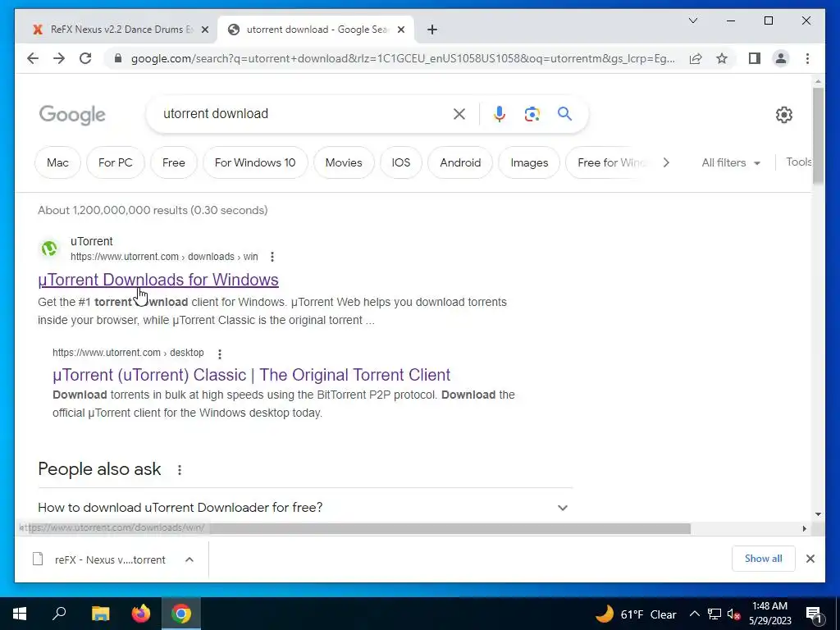This screenshot has height=630, width=840.
Task: Show all downloads
Action: tap(764, 559)
